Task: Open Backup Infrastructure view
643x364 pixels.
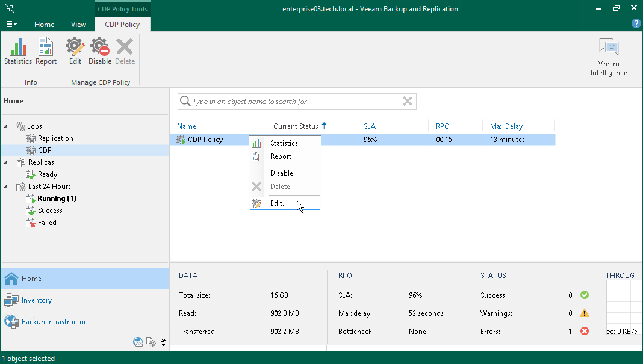Action: click(55, 322)
